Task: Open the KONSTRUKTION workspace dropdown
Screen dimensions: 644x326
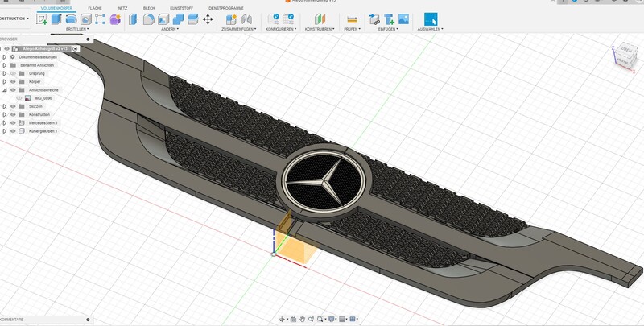Action: (14, 19)
